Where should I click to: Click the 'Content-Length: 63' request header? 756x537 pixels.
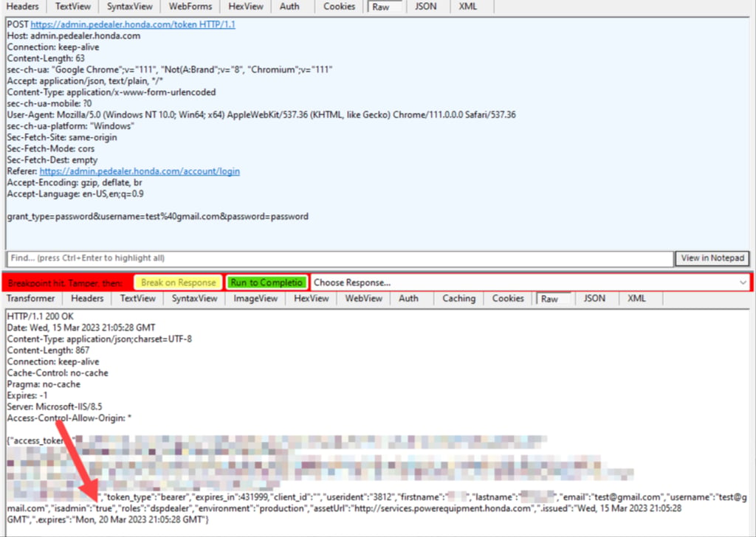(x=46, y=59)
